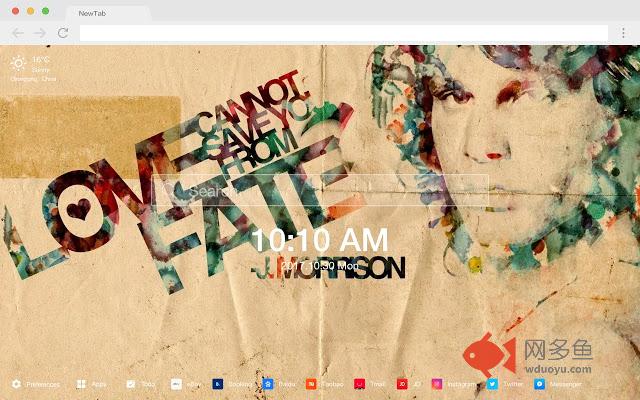Image resolution: width=640 pixels, height=400 pixels.
Task: Reload the page with refresh button
Action: tap(63, 33)
